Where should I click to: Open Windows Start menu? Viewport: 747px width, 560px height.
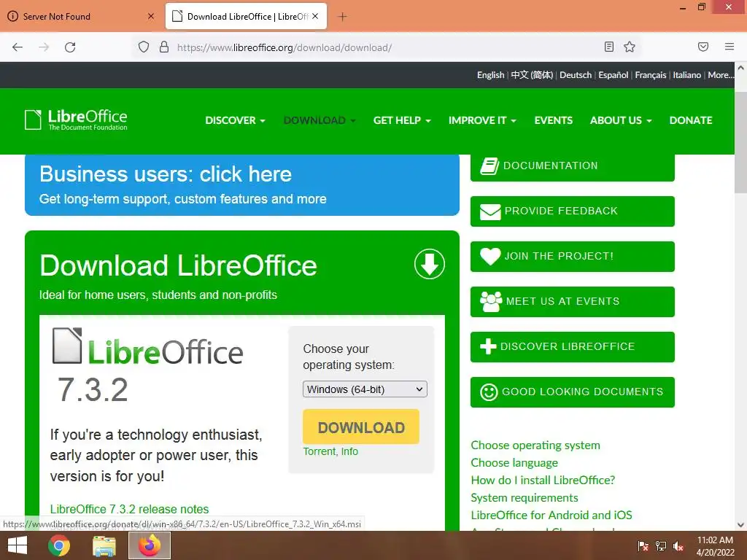pyautogui.click(x=18, y=545)
